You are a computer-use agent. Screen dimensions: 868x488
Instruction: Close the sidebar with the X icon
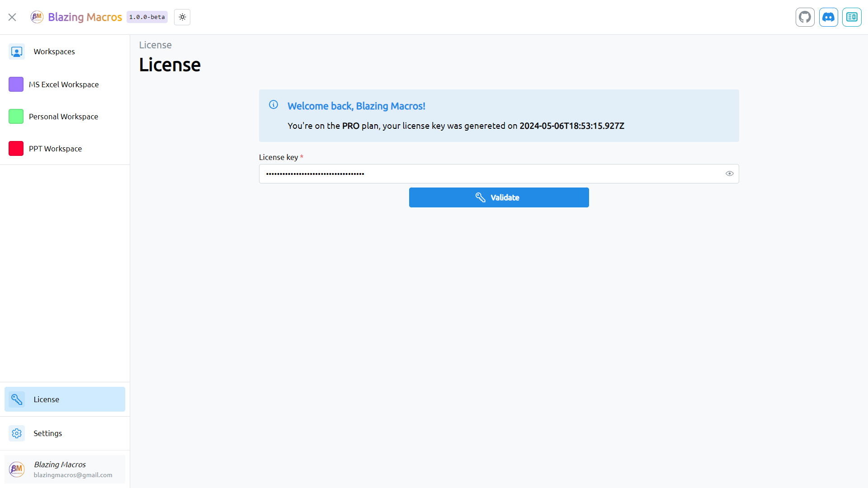[x=12, y=17]
